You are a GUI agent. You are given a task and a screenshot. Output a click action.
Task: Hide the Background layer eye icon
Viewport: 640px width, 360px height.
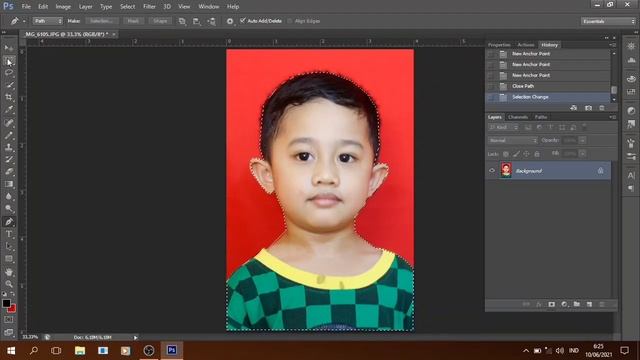tap(492, 171)
